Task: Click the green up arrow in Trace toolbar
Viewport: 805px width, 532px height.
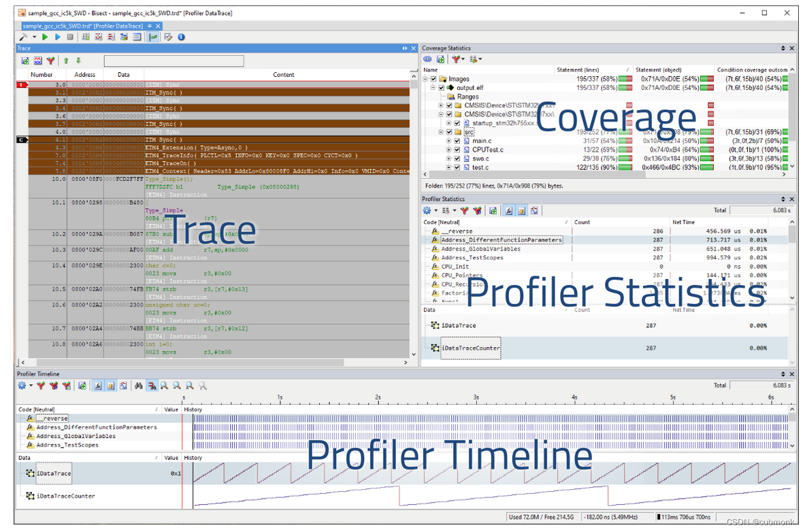Action: coord(66,61)
